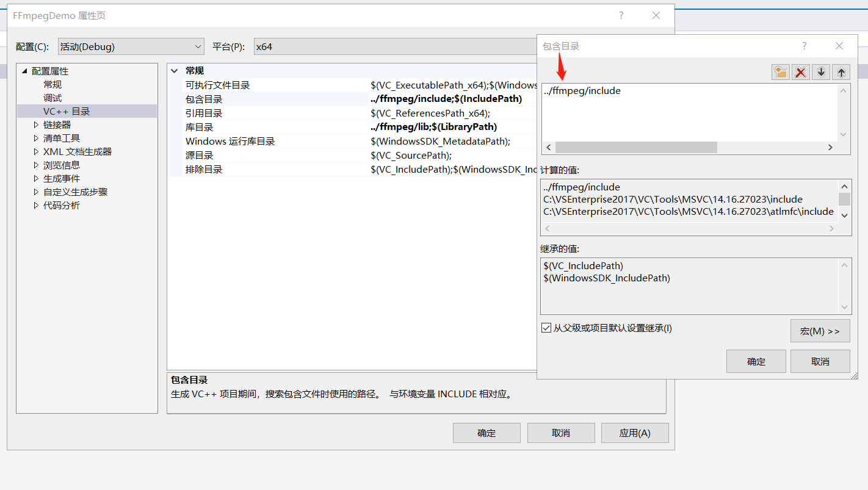Click the 应用(A) button
Screen dimensions: 868x490
point(635,433)
